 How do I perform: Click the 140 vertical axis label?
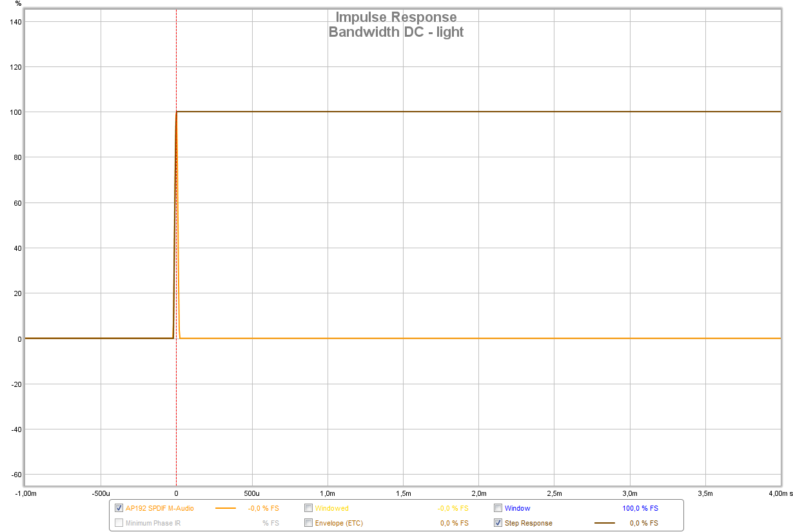coord(15,21)
